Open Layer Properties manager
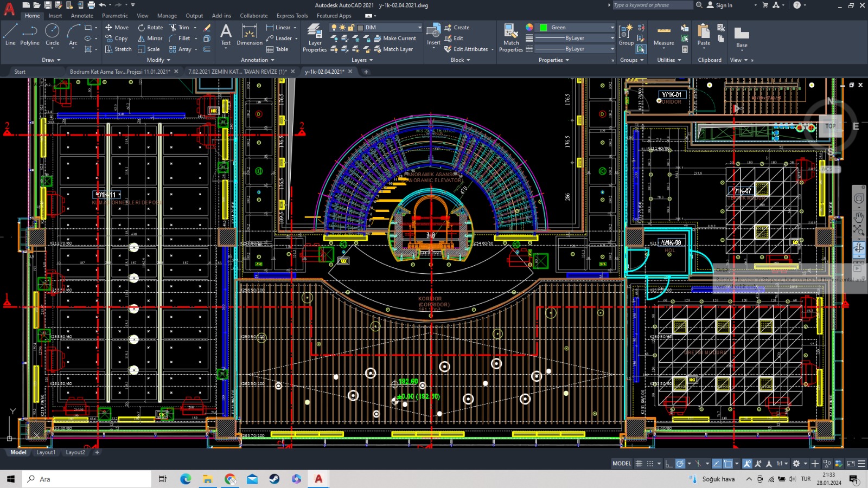Image resolution: width=868 pixels, height=488 pixels. (x=315, y=37)
